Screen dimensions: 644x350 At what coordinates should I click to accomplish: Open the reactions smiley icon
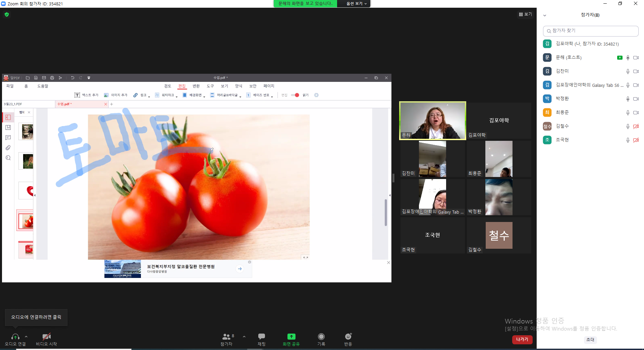click(348, 337)
